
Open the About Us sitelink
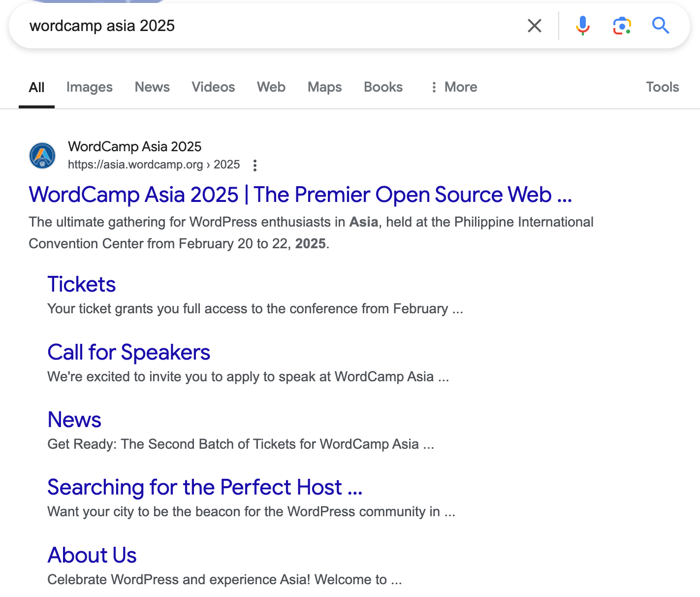(x=92, y=555)
